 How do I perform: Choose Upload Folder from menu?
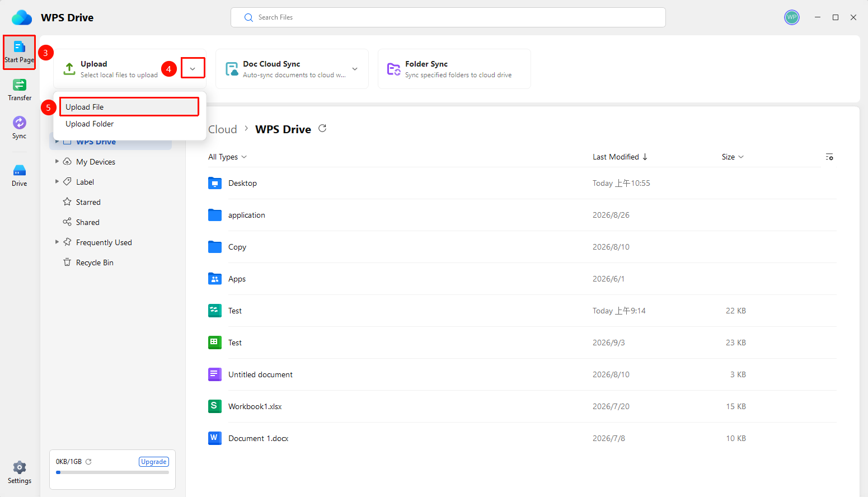(x=129, y=124)
